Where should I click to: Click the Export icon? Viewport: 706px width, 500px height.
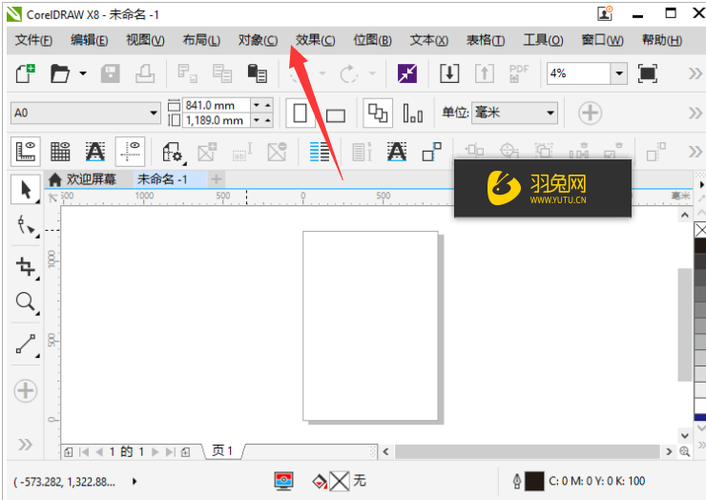click(484, 73)
